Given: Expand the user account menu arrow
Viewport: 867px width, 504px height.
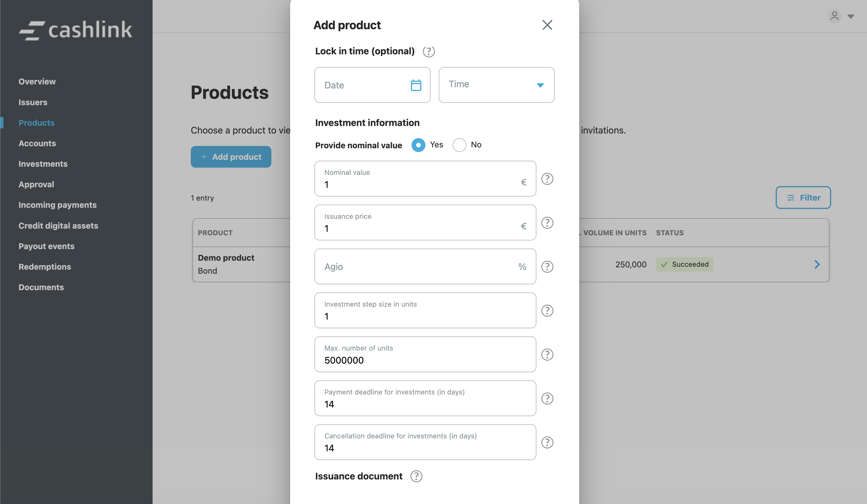Looking at the screenshot, I should click(x=851, y=16).
